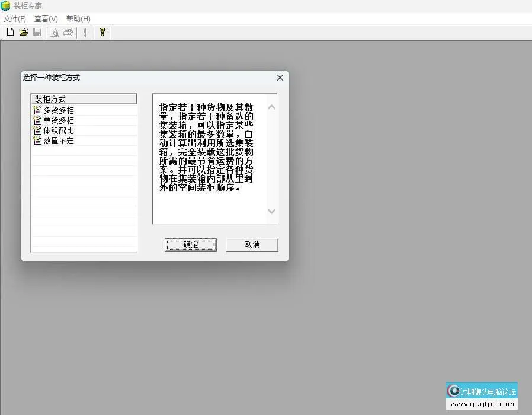Viewport: 532px width, 415px height.
Task: Click the yellow question mark help icon
Action: click(x=102, y=32)
